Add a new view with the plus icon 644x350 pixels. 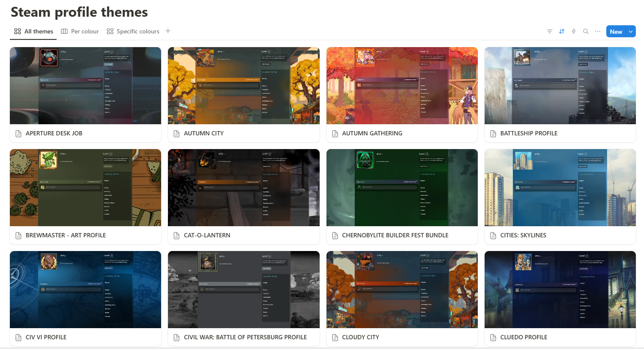[168, 31]
